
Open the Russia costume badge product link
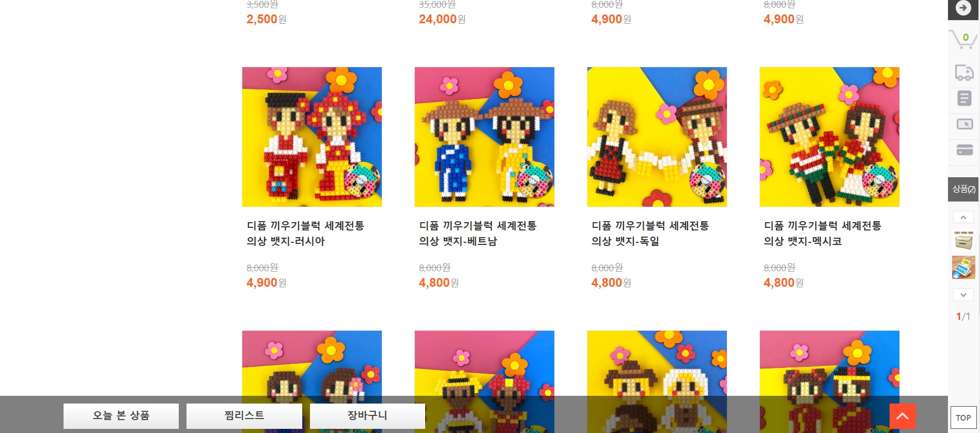point(305,234)
